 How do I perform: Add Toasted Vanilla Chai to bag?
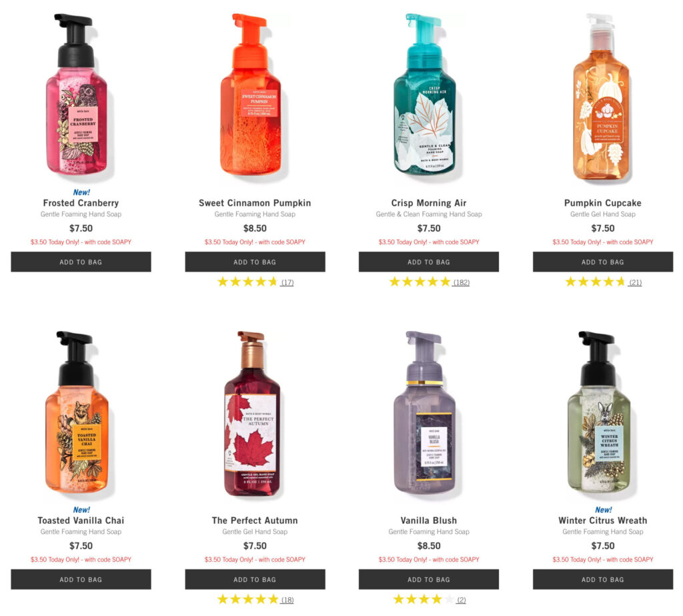point(81,579)
